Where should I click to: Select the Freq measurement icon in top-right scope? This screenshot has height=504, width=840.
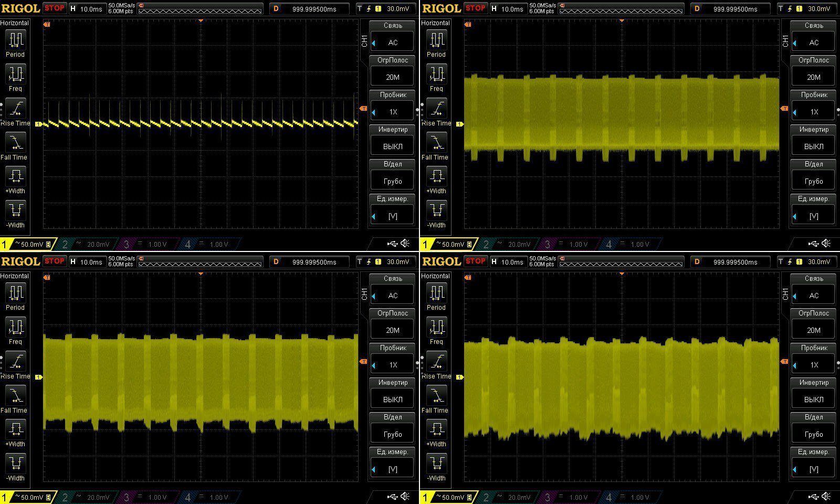[x=436, y=74]
